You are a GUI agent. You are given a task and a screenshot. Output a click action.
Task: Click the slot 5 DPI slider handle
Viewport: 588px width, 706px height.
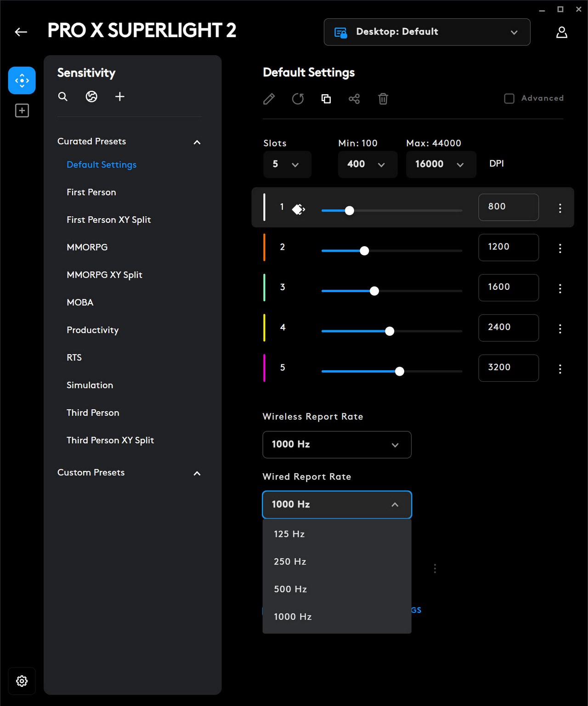point(400,371)
